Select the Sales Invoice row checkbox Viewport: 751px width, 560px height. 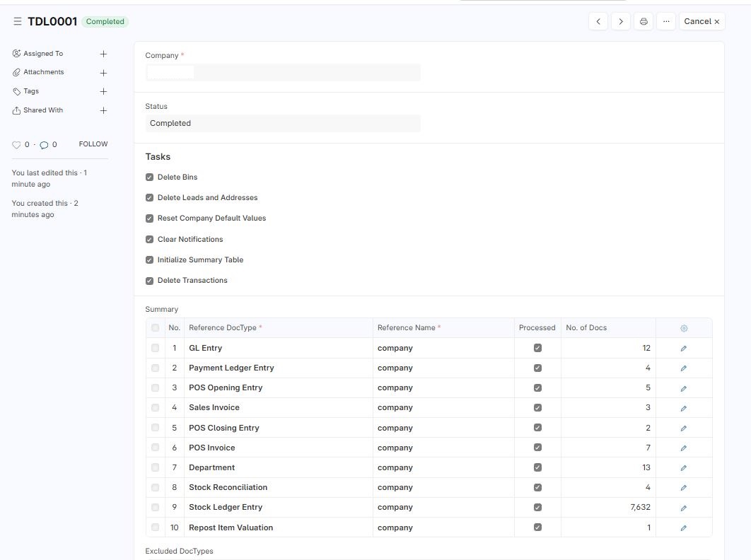pyautogui.click(x=155, y=408)
